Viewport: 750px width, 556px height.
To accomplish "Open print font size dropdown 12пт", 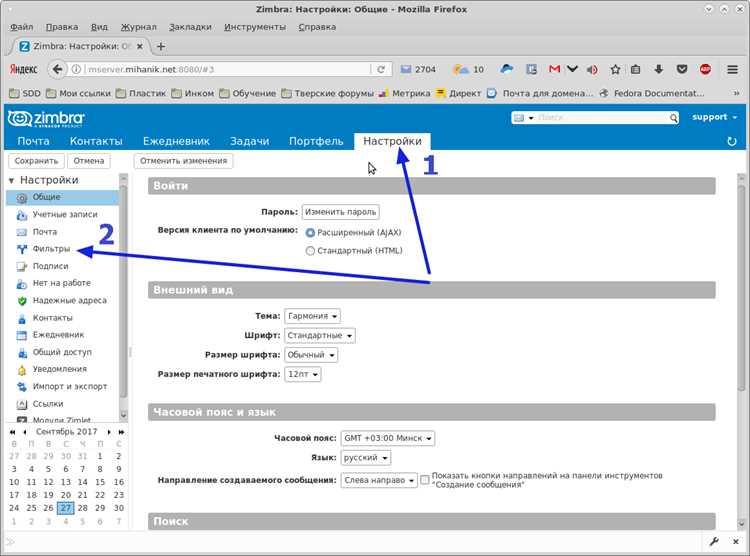I will (x=303, y=374).
